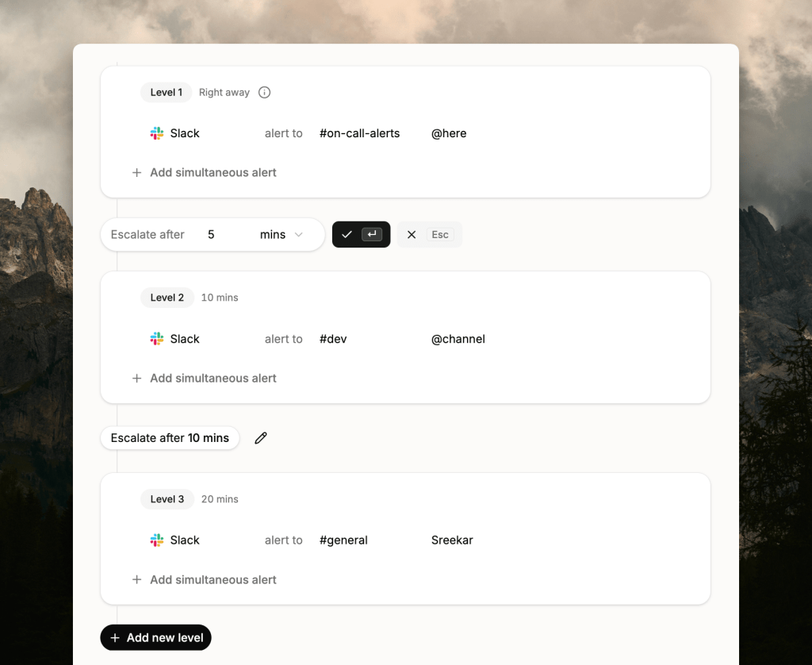Viewport: 812px width, 665px height.
Task: Click the Slack icon in Level 1
Action: coord(157,133)
